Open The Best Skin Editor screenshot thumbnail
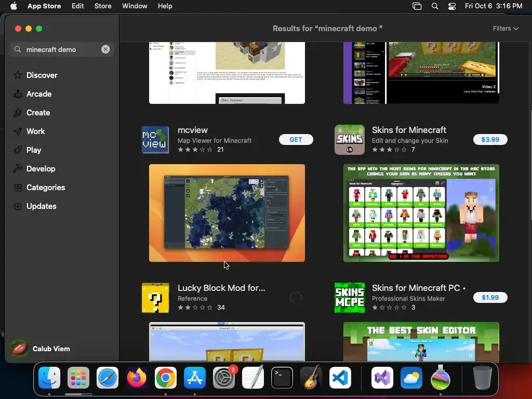The height and width of the screenshot is (399, 532). pyautogui.click(x=421, y=342)
